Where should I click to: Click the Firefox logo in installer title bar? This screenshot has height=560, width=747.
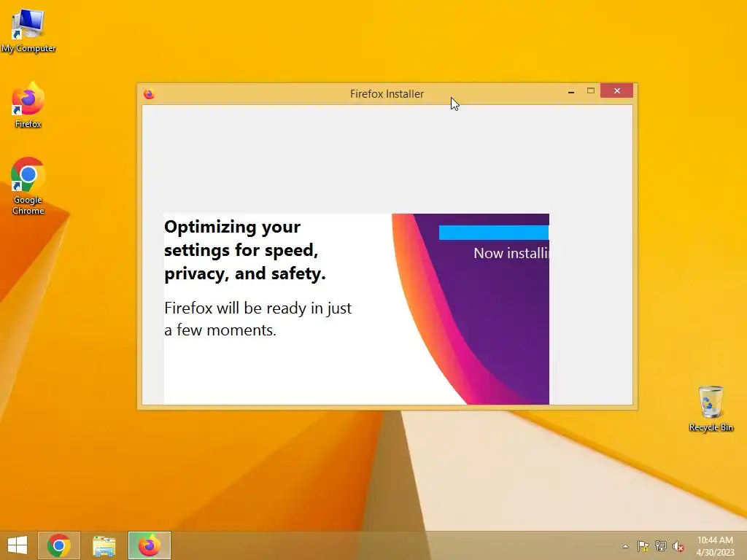149,94
